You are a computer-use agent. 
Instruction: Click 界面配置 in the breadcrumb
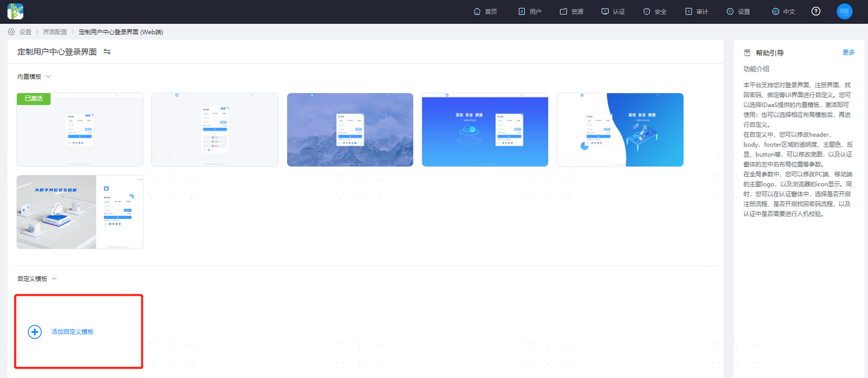coord(55,32)
